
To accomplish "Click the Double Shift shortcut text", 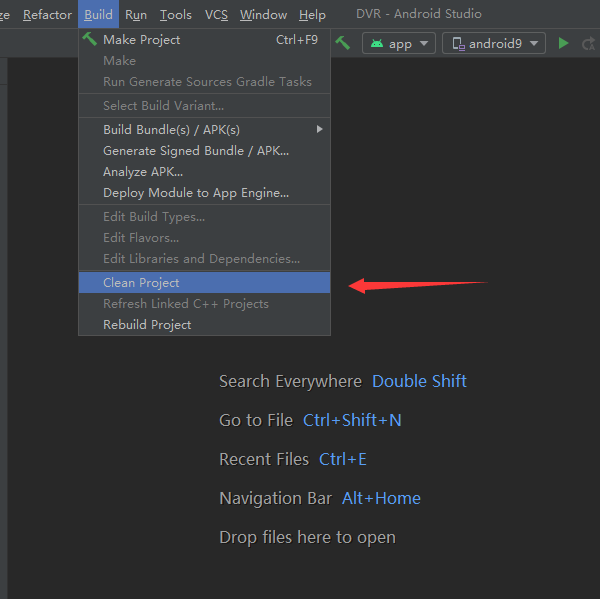I will pyautogui.click(x=419, y=381).
